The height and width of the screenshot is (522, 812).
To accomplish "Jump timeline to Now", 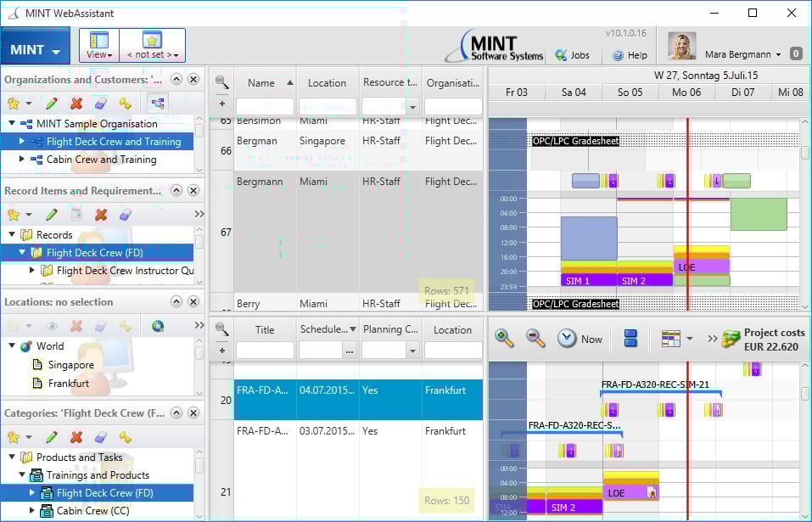I will point(580,340).
